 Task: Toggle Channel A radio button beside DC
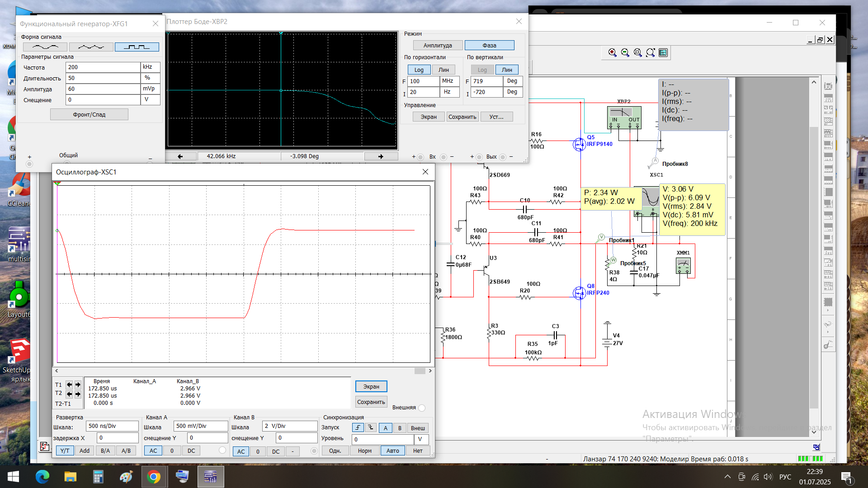point(222,450)
